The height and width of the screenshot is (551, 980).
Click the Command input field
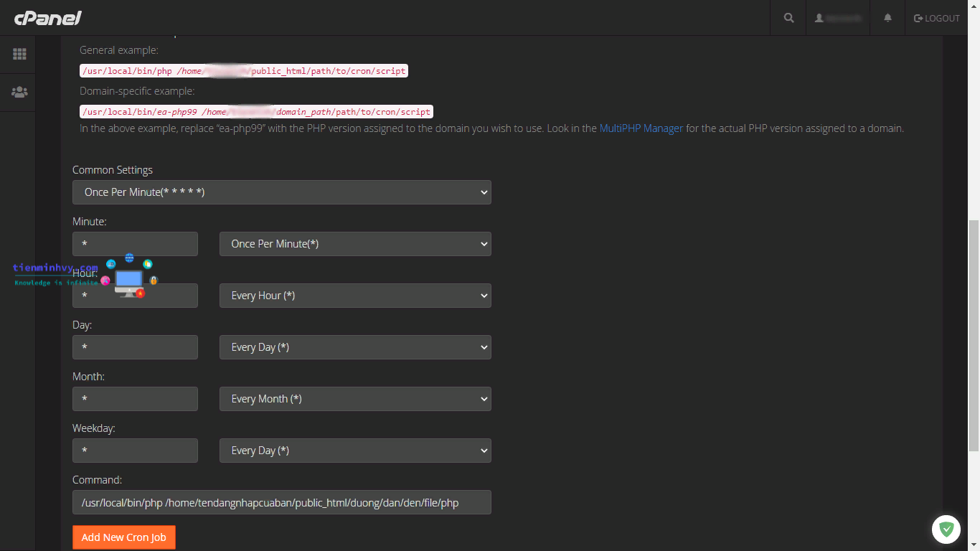(x=281, y=502)
